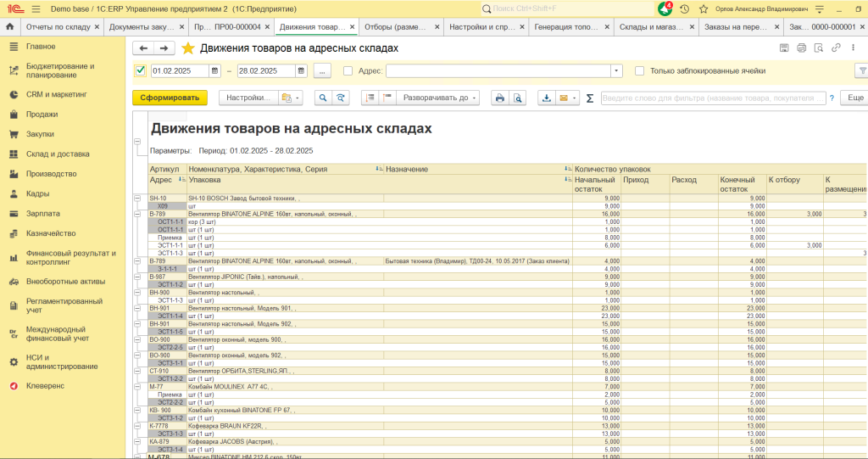Screen dimensions: 868x459
Task: Open calendar for end date 28.02.2025
Action: [301, 71]
